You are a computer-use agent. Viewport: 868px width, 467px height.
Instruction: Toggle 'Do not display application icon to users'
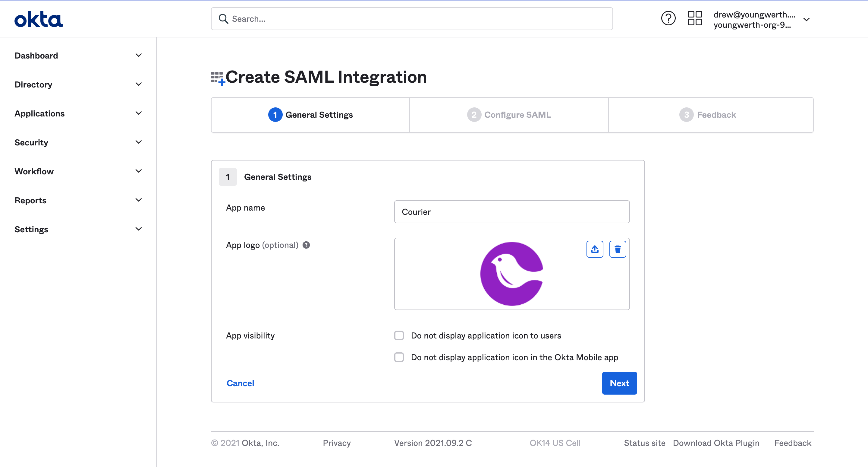pyautogui.click(x=399, y=335)
